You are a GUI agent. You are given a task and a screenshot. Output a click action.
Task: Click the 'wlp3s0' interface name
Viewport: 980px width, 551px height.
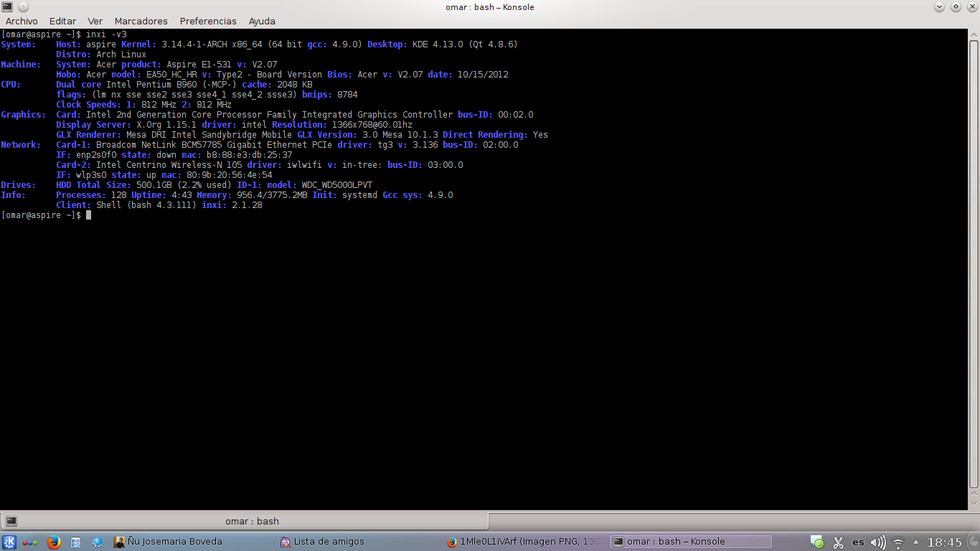91,175
